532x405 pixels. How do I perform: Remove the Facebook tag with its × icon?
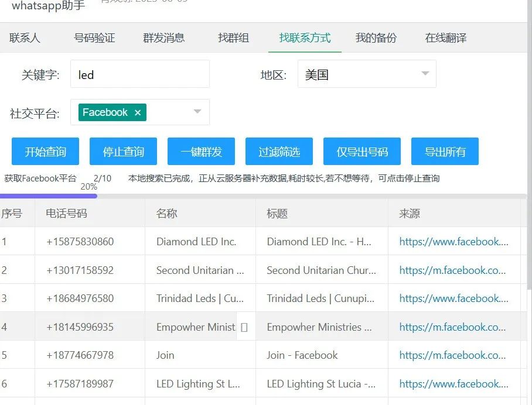(x=138, y=112)
